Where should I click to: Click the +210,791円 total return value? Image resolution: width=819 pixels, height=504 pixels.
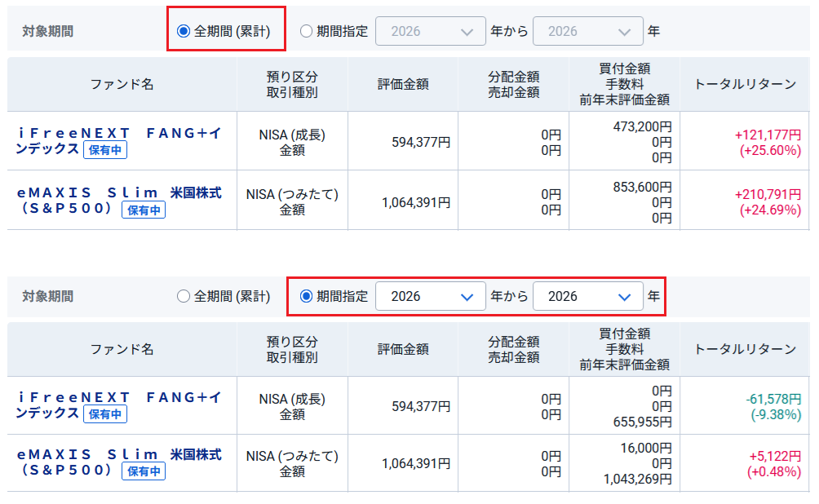(768, 194)
